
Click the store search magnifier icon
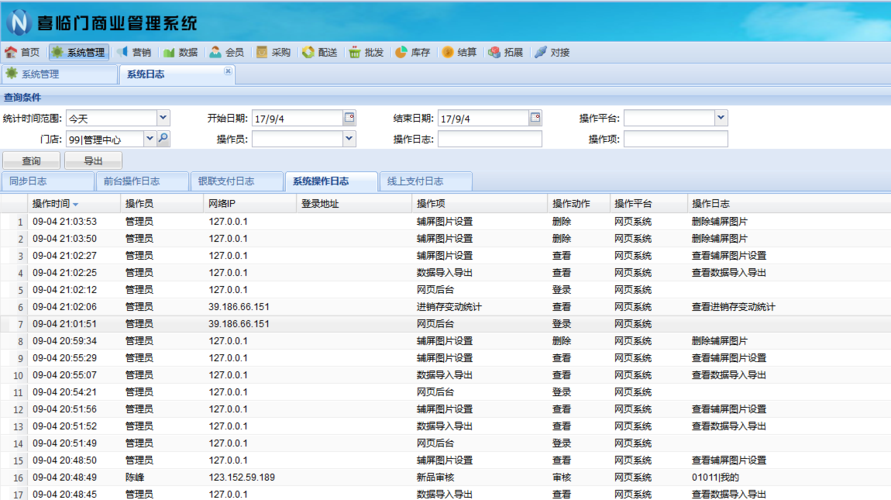(x=163, y=138)
